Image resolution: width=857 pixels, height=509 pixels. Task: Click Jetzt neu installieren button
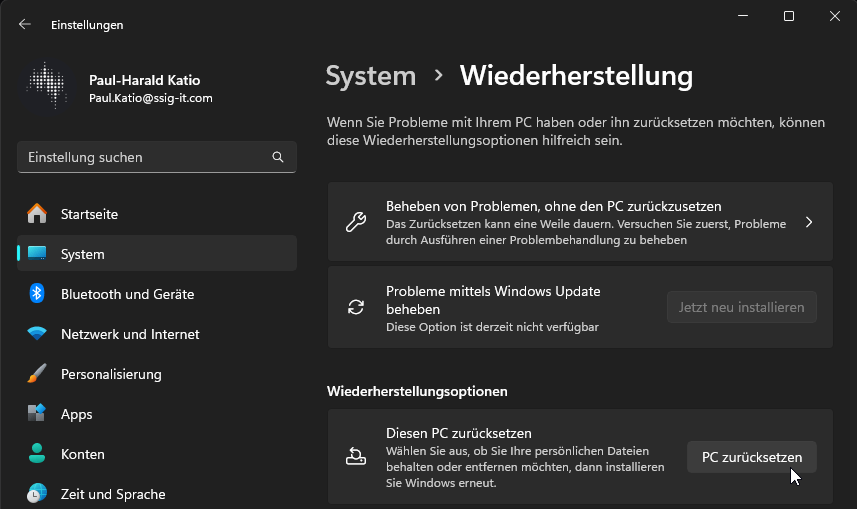click(742, 307)
